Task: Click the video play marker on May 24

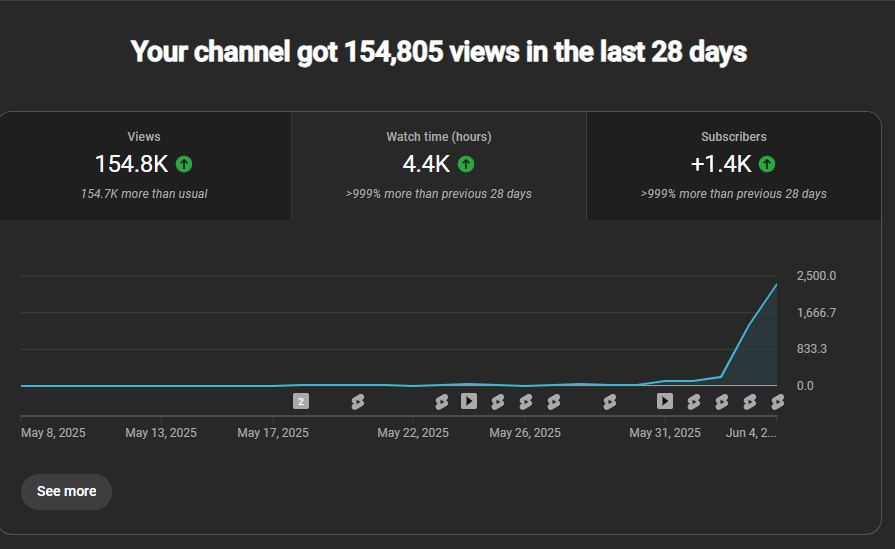Action: click(x=469, y=401)
